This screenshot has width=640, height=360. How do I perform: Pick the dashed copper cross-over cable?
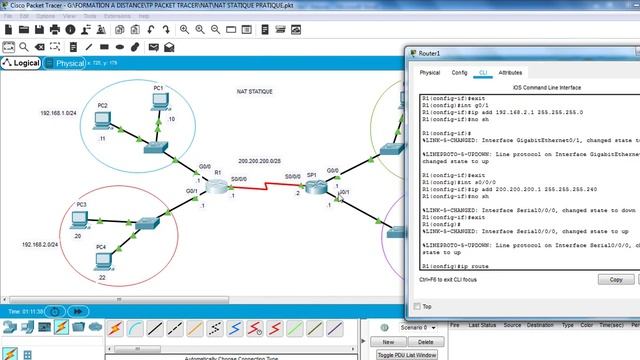[175, 329]
